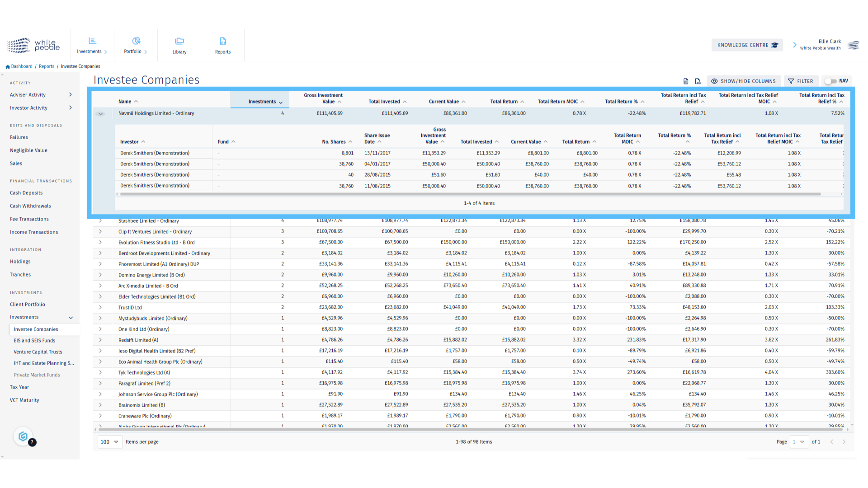Open Cash Deposits in sidebar
The height and width of the screenshot is (488, 868).
[x=26, y=193]
